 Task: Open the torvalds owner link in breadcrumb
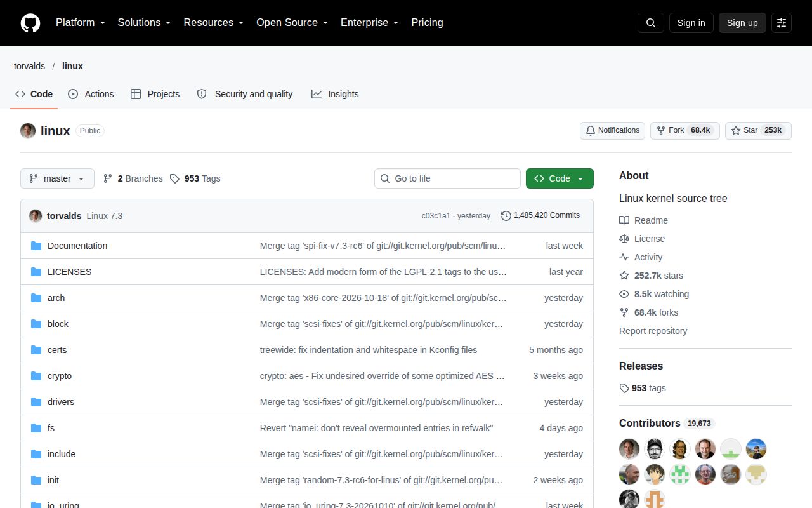coord(29,66)
